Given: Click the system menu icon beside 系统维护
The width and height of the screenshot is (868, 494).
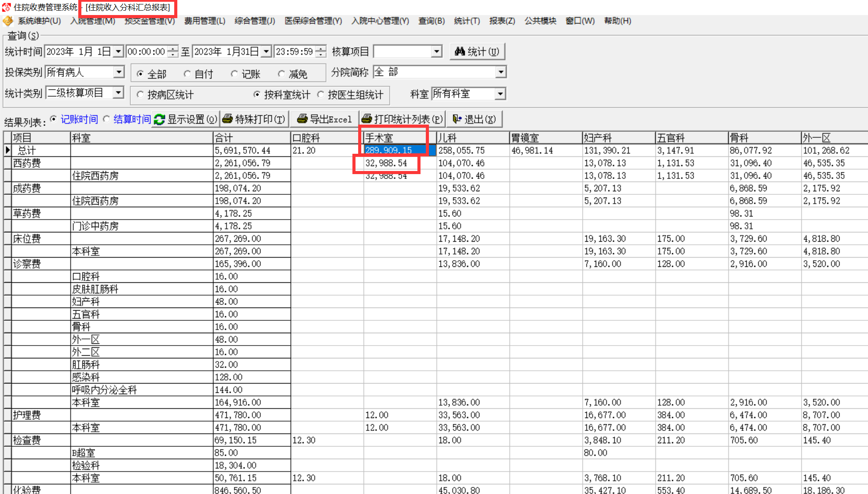Looking at the screenshot, I should (8, 21).
